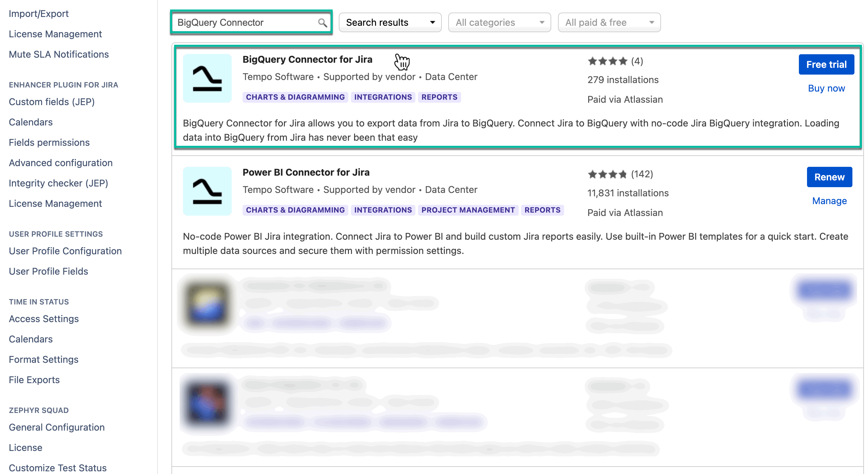Viewport: 868px width, 474px height.
Task: Open the All paid & free filter
Action: [609, 23]
